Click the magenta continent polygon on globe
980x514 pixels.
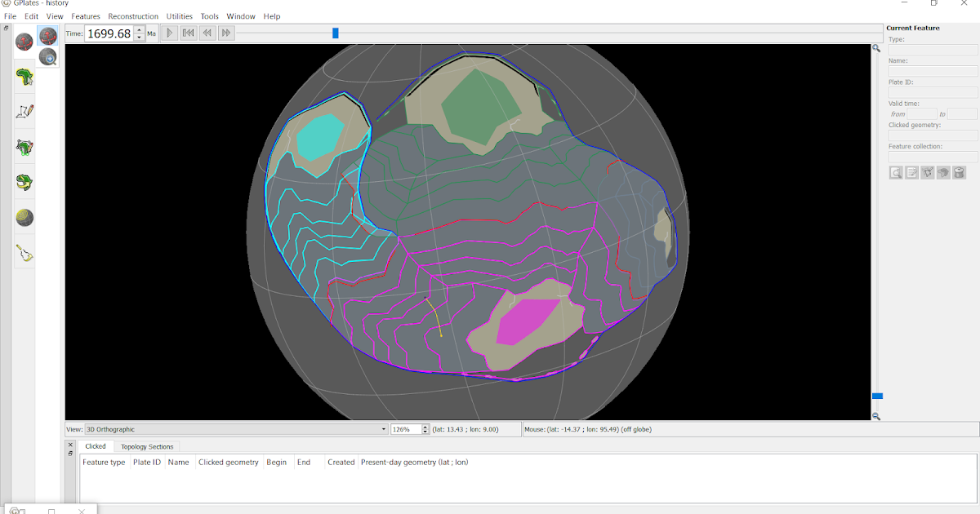tap(527, 321)
